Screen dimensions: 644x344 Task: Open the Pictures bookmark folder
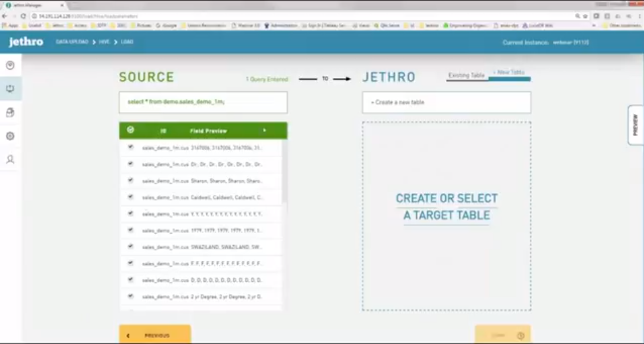pos(141,25)
